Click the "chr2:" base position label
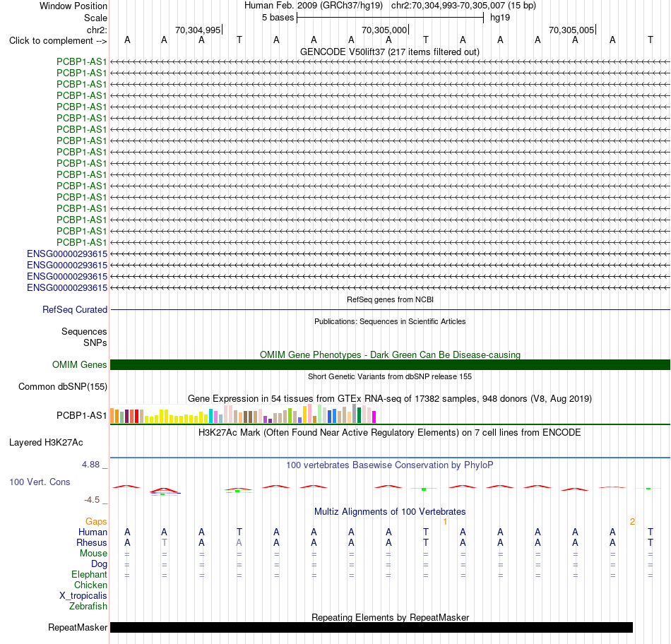Viewport: 671px width, 644px height. (97, 30)
